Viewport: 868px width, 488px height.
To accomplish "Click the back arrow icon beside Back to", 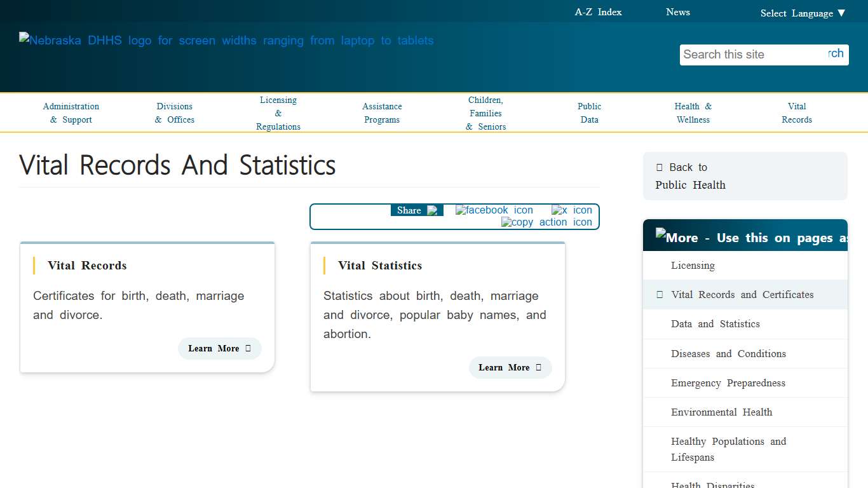I will [x=659, y=167].
